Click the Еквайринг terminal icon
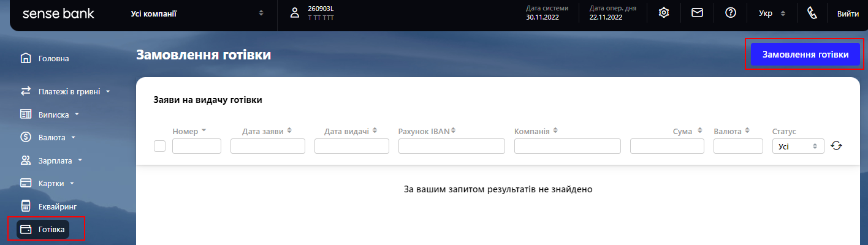The height and width of the screenshot is (245, 868). click(26, 206)
